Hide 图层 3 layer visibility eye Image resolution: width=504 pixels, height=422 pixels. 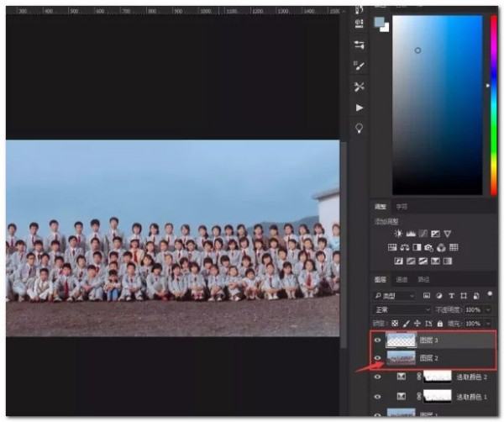[378, 340]
